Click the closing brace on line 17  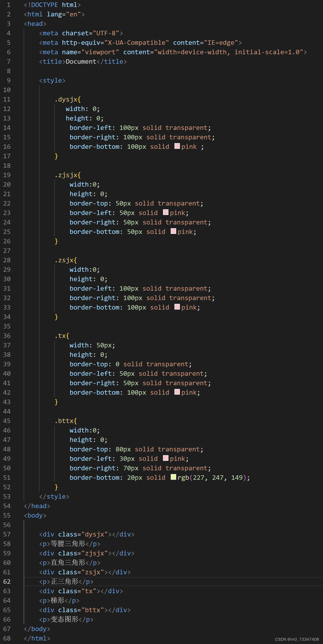click(x=56, y=156)
